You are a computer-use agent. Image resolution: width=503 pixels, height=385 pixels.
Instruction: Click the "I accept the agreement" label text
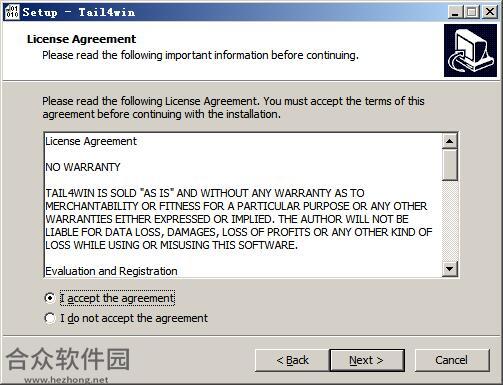pos(117,298)
